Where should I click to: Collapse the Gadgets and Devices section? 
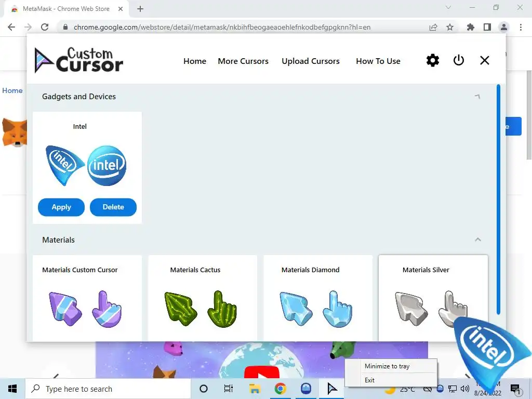coord(478,97)
